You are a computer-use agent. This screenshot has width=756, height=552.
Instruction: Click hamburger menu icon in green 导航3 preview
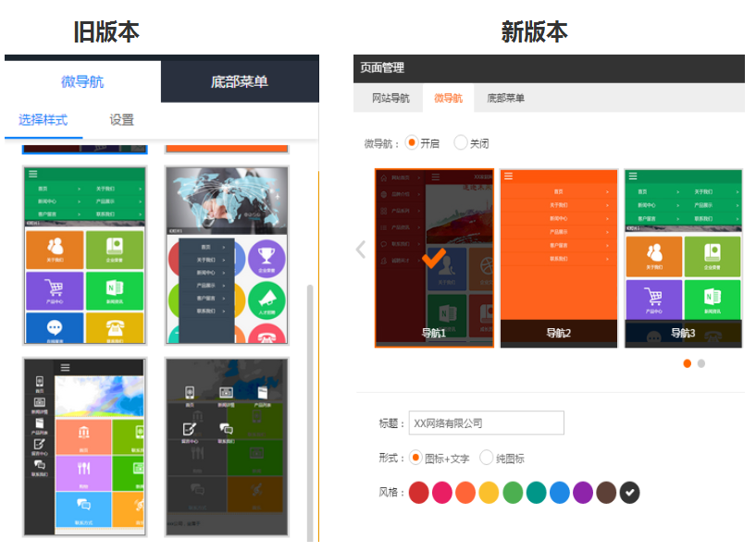(633, 176)
